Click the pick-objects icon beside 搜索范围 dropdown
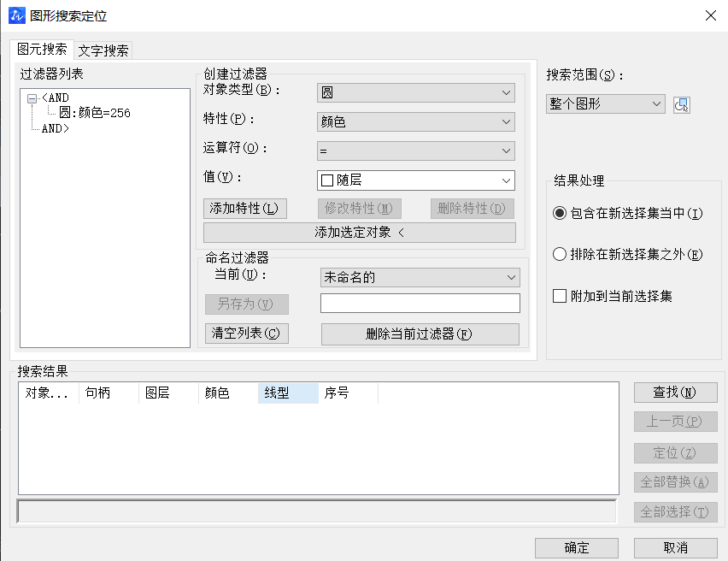This screenshot has width=728, height=561. [680, 103]
